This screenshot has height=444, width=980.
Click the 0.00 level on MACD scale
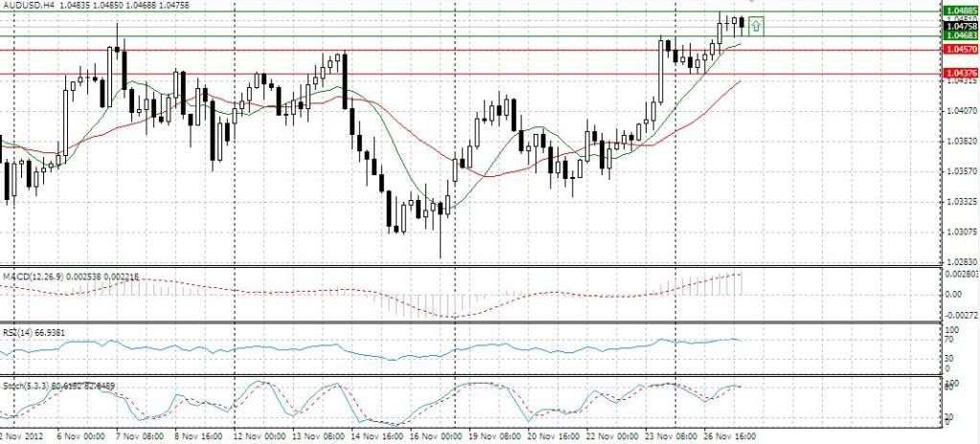tap(954, 294)
